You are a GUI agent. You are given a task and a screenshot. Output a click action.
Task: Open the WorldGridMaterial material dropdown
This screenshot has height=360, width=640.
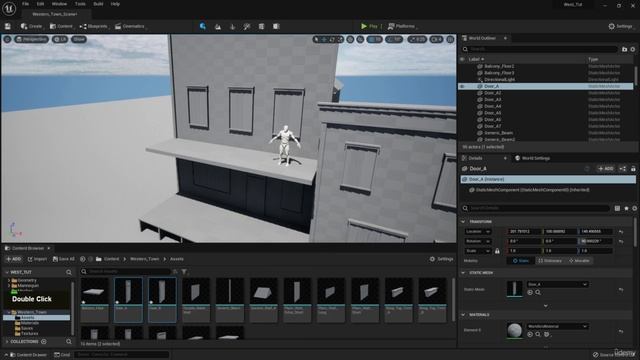[557, 326]
